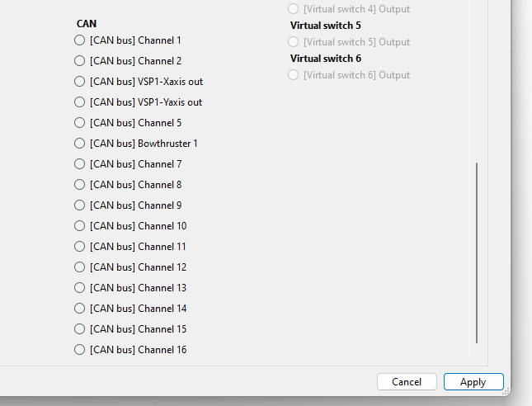Screen dimensions: 532x406
Task: Click the Cancel button
Action: tap(407, 382)
